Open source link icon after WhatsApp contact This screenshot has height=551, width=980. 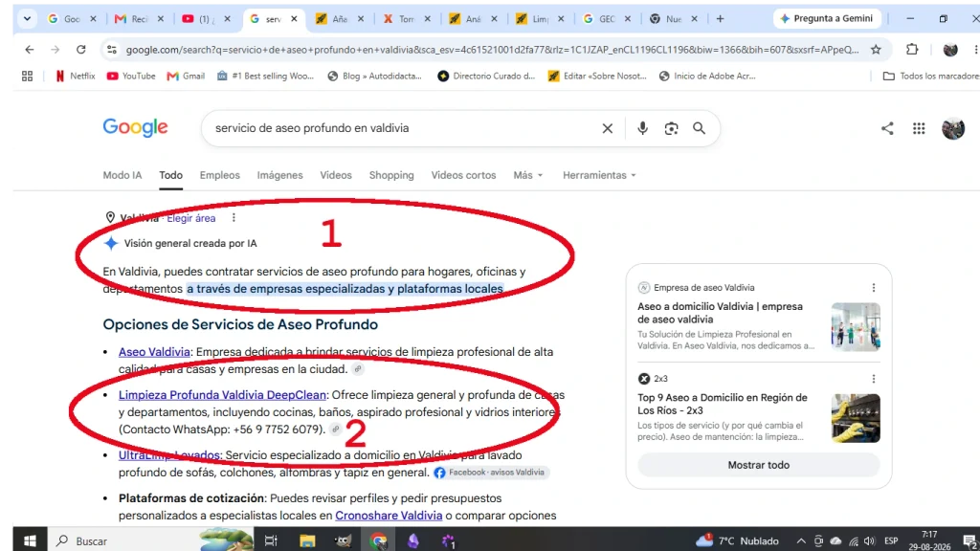tap(336, 430)
